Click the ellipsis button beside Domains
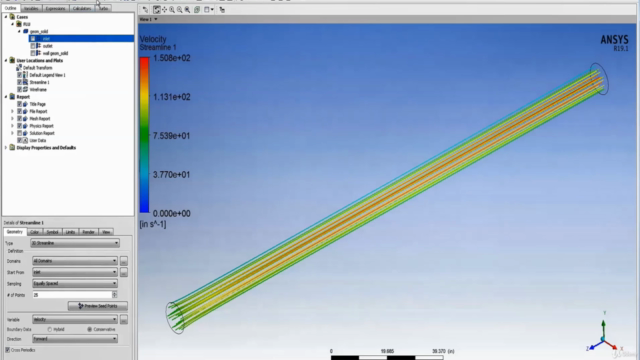Viewport: 640px width, 360px height. [x=124, y=261]
